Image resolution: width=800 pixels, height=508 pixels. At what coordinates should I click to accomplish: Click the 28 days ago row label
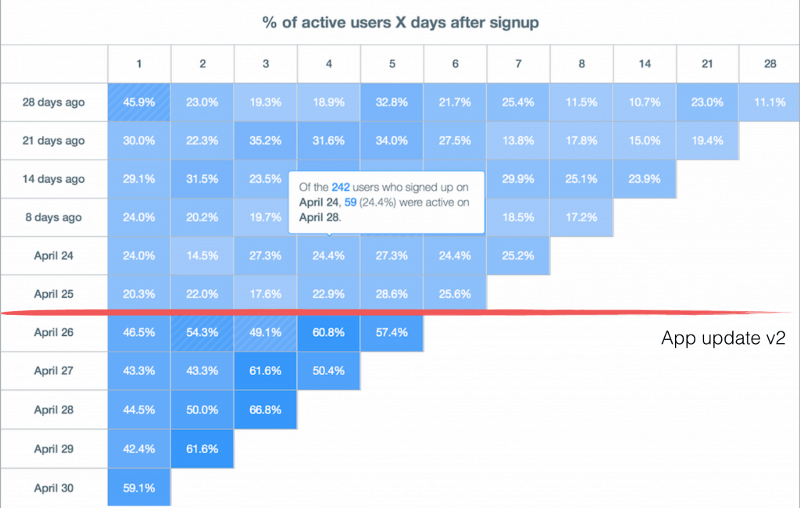coord(54,102)
